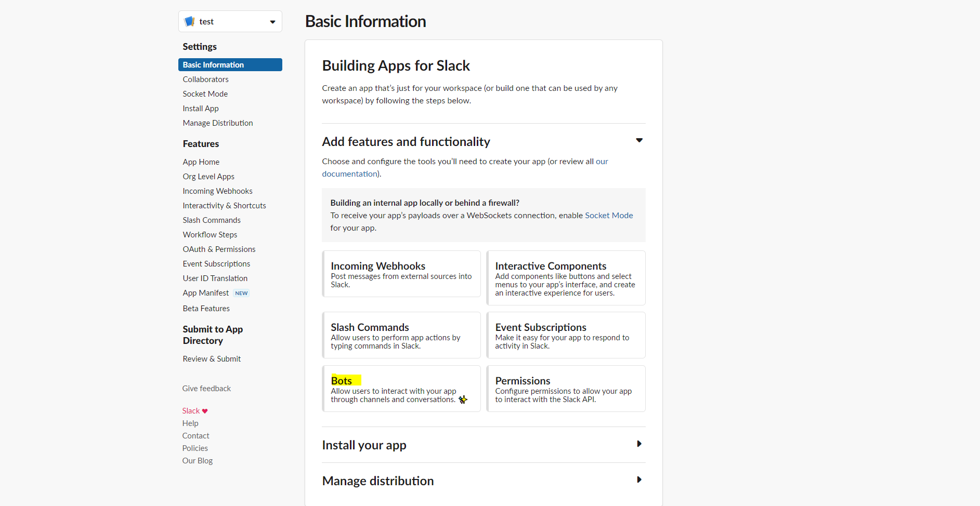Select the Bots feature card

coord(401,389)
